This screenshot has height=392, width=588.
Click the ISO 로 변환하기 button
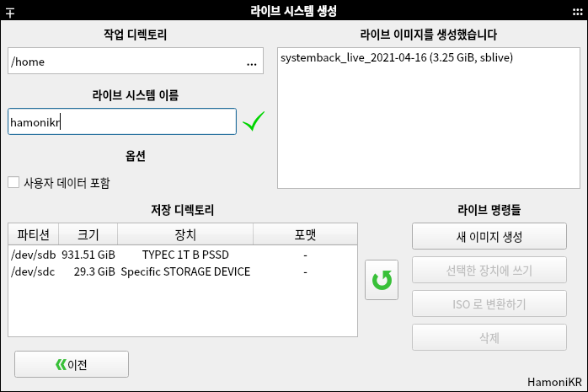tap(489, 303)
